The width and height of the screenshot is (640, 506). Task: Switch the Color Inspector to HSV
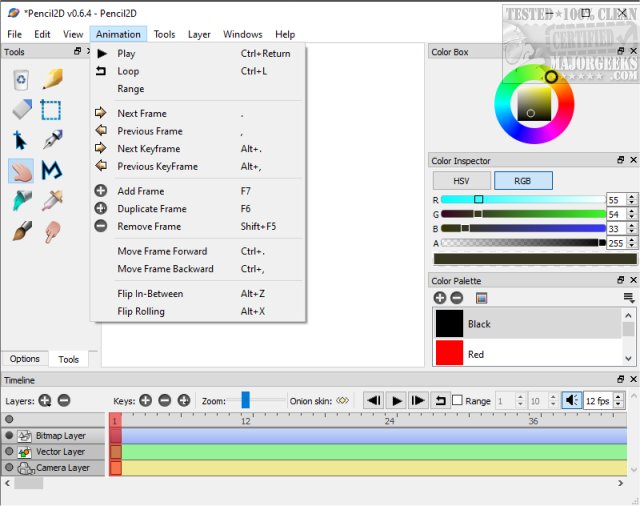pyautogui.click(x=462, y=181)
